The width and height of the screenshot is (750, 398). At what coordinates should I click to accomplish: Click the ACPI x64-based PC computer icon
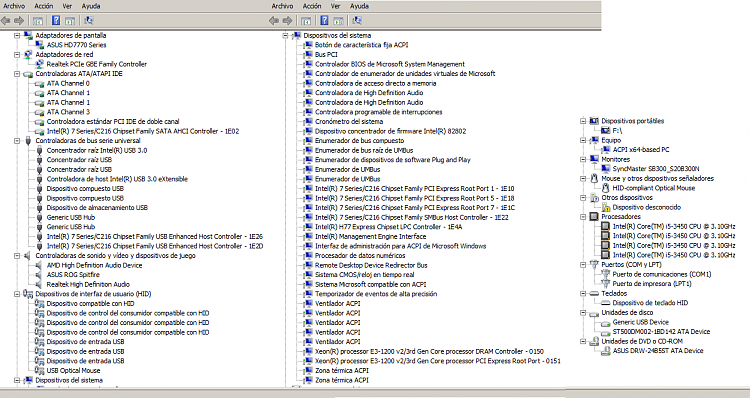(x=606, y=150)
